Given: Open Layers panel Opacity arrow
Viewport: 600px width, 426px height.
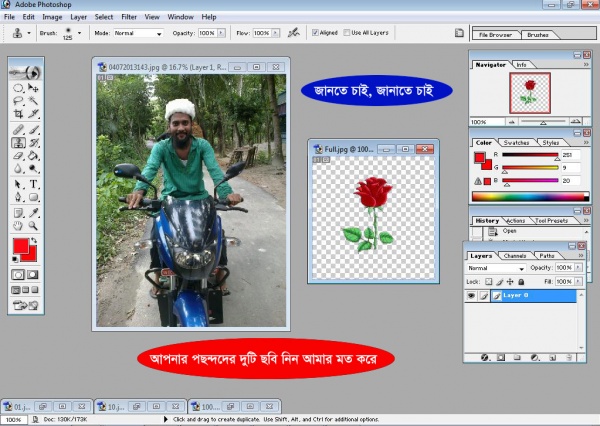Looking at the screenshot, I should 578,268.
